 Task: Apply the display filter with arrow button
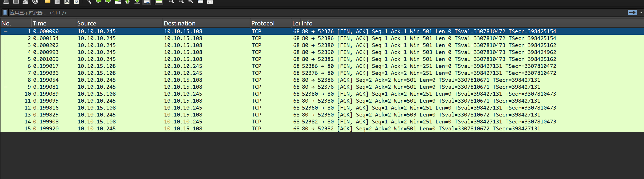[632, 13]
